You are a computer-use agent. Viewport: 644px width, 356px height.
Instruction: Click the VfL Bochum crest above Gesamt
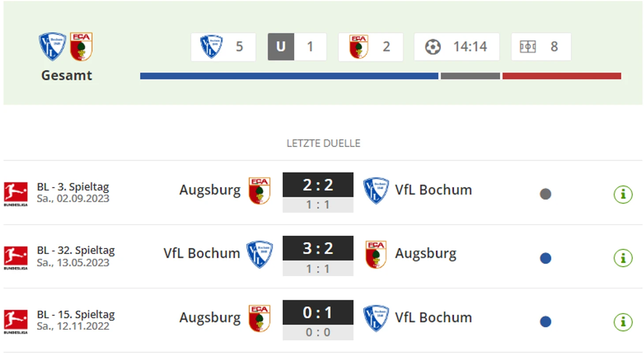52,46
